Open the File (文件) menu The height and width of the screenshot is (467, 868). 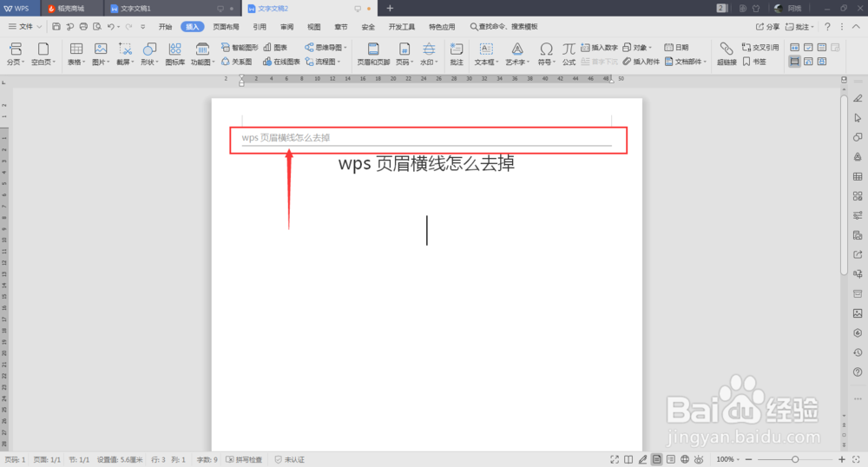[x=25, y=27]
